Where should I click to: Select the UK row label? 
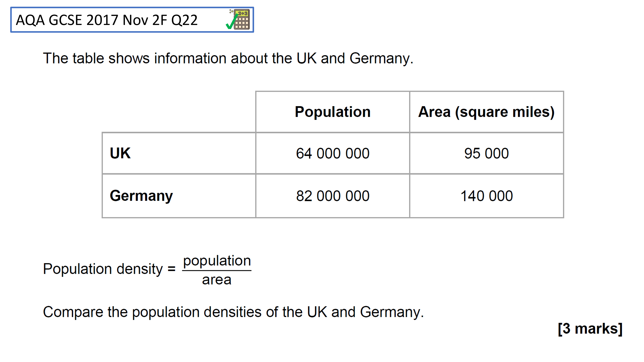point(120,153)
